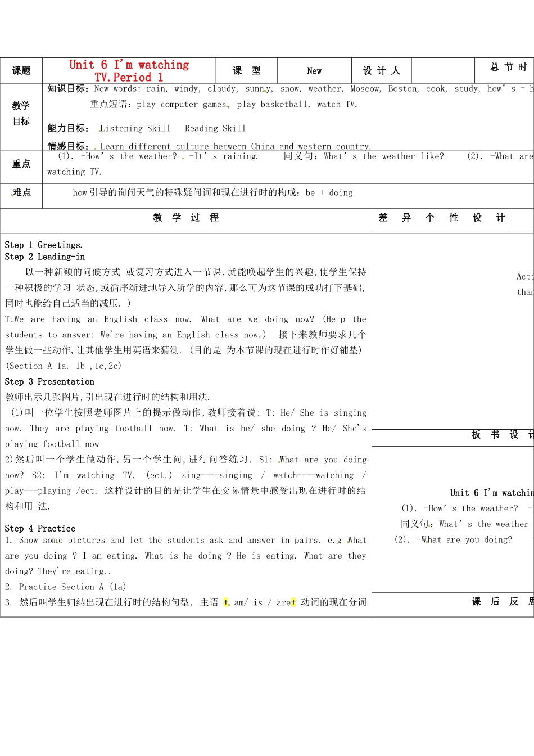
Task: Click the '知识目标:' label
Action: click(x=70, y=88)
